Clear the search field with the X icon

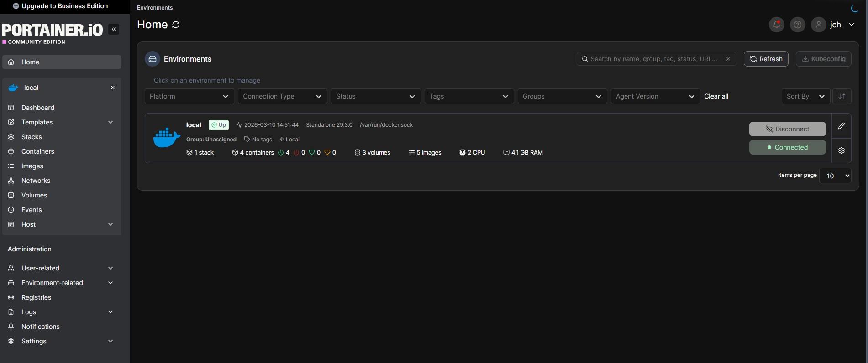click(728, 59)
